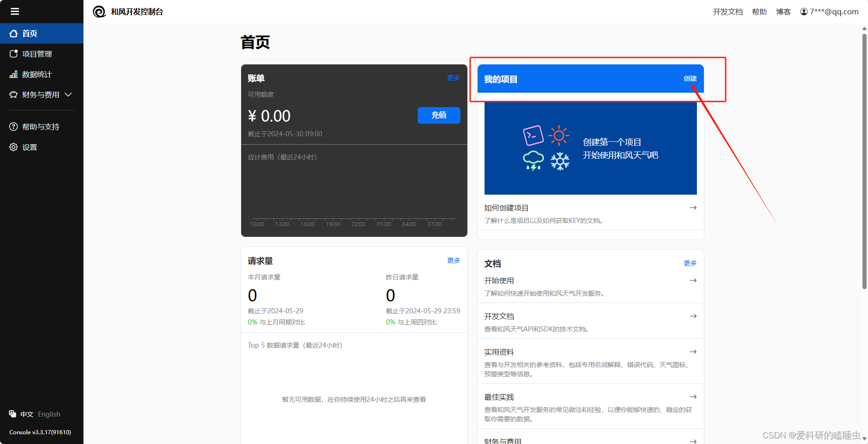Viewport: 868px width, 444px height.
Task: Click the bar chart statistics icon
Action: click(x=13, y=74)
